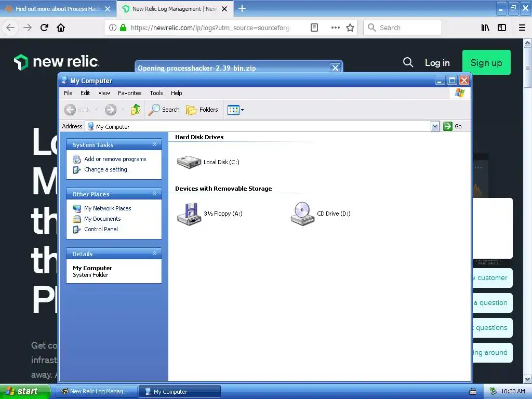
Task: Close the Process Hacker browser tab
Action: pyautogui.click(x=108, y=9)
